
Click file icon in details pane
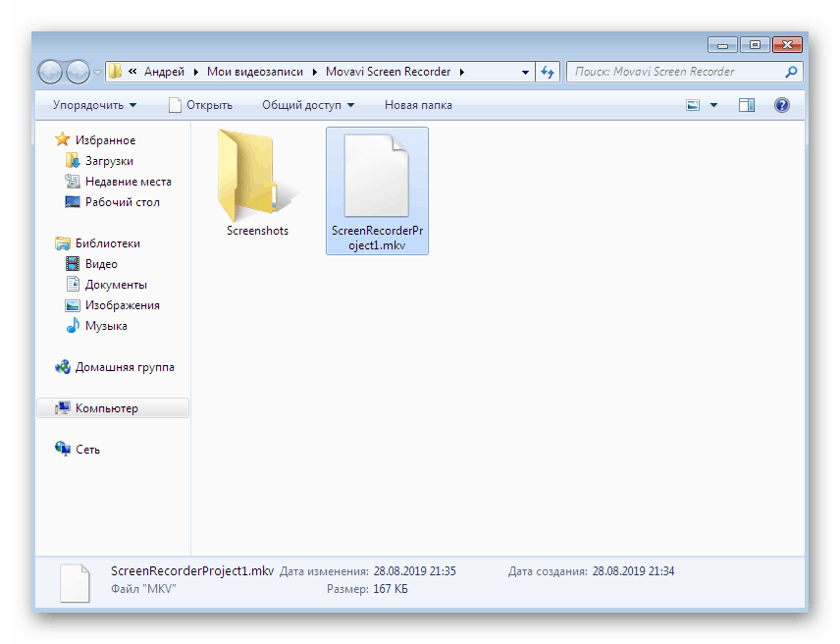click(75, 583)
